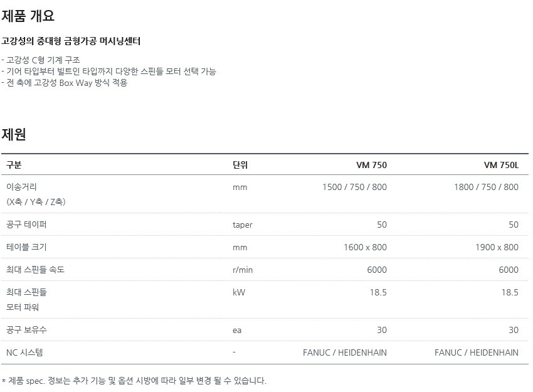Image resolution: width=533 pixels, height=392 pixels.
Task: Click the 최대 스핀들 속도 row label
Action: coord(35,270)
